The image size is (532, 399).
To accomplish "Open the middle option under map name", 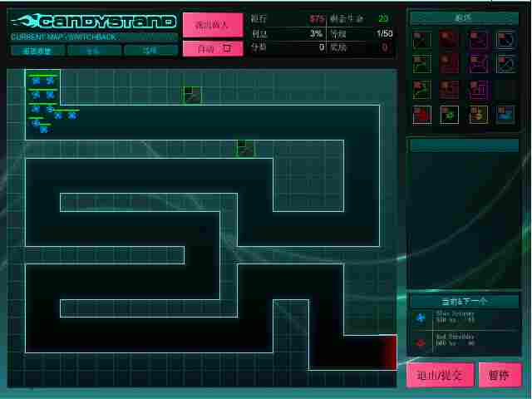I will click(94, 51).
